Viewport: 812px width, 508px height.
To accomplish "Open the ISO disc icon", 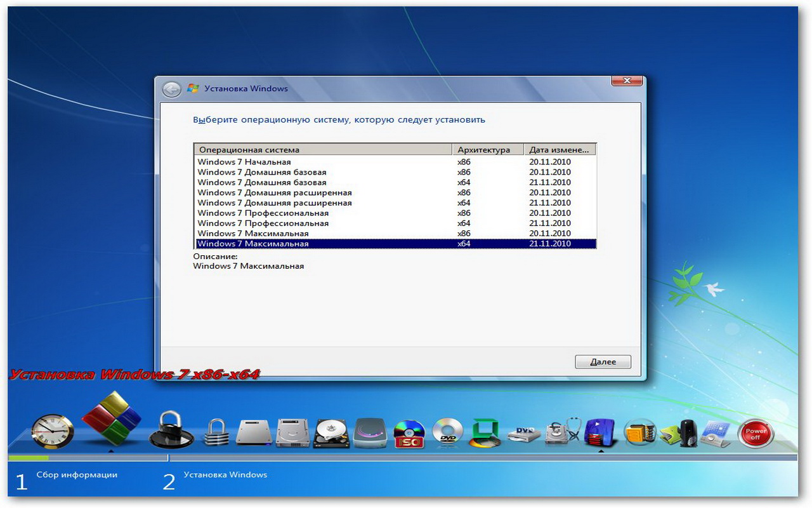I will pos(409,434).
